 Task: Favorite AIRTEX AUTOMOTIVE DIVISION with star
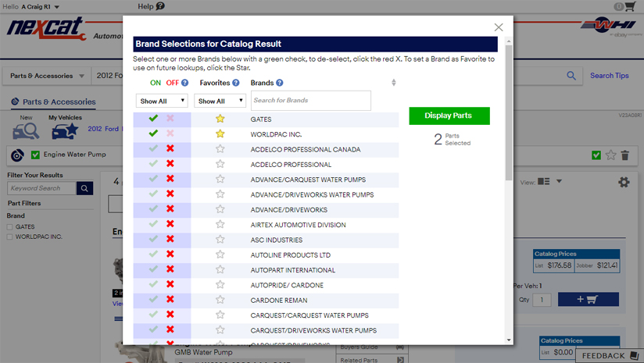[220, 224]
